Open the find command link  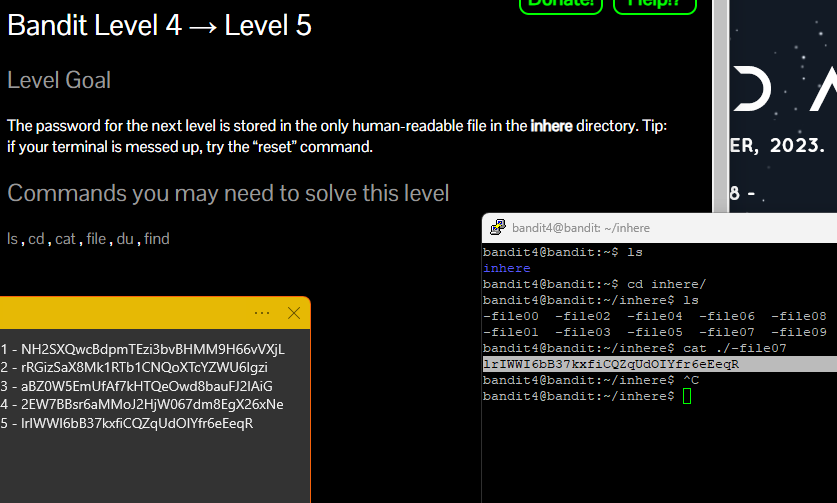coord(156,239)
